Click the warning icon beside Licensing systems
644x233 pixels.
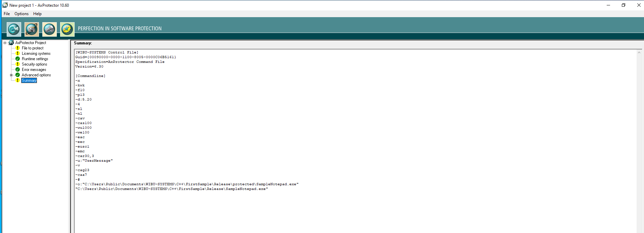click(18, 53)
